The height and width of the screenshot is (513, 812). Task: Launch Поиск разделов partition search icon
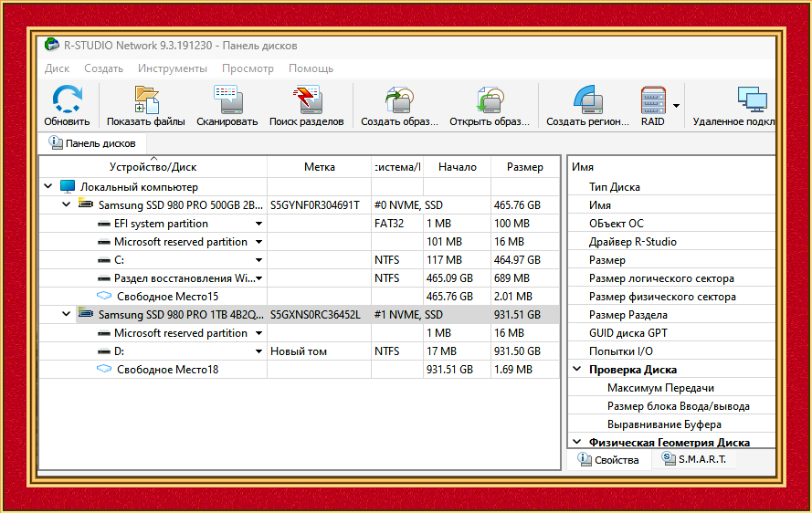(x=307, y=99)
